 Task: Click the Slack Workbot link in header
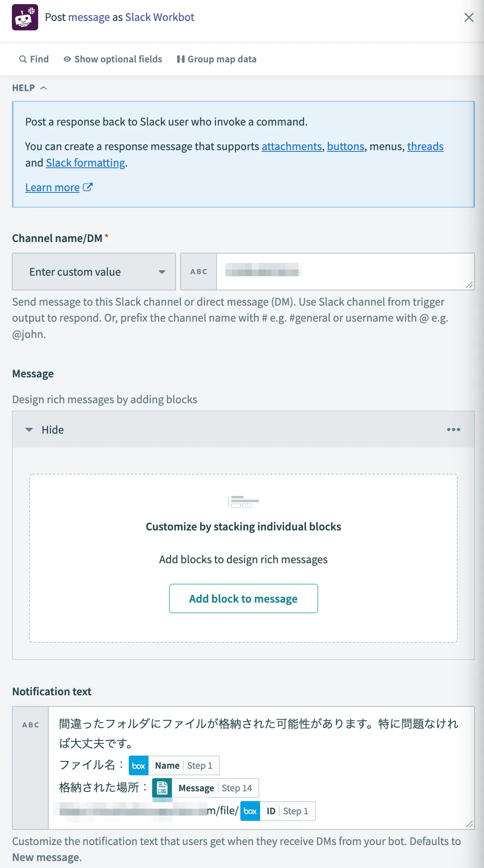coord(160,17)
